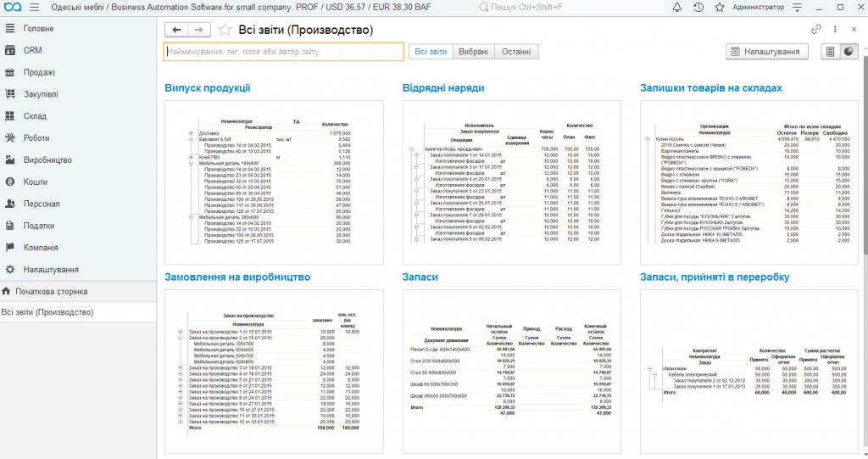Image resolution: width=868 pixels, height=459 pixels.
Task: Click the CRM section icon
Action: [x=10, y=50]
